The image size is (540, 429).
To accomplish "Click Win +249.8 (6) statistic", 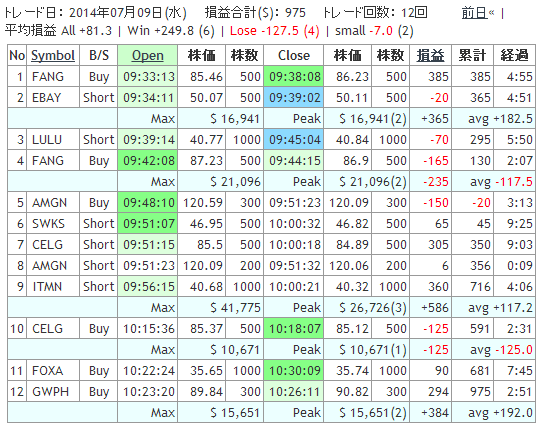I will (171, 31).
